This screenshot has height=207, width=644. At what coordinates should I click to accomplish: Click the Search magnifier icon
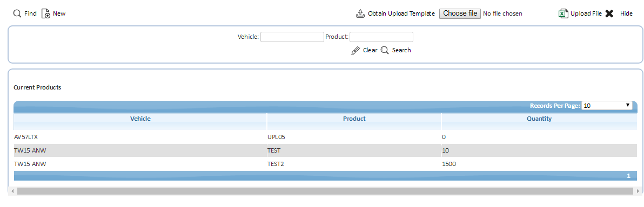coord(385,50)
